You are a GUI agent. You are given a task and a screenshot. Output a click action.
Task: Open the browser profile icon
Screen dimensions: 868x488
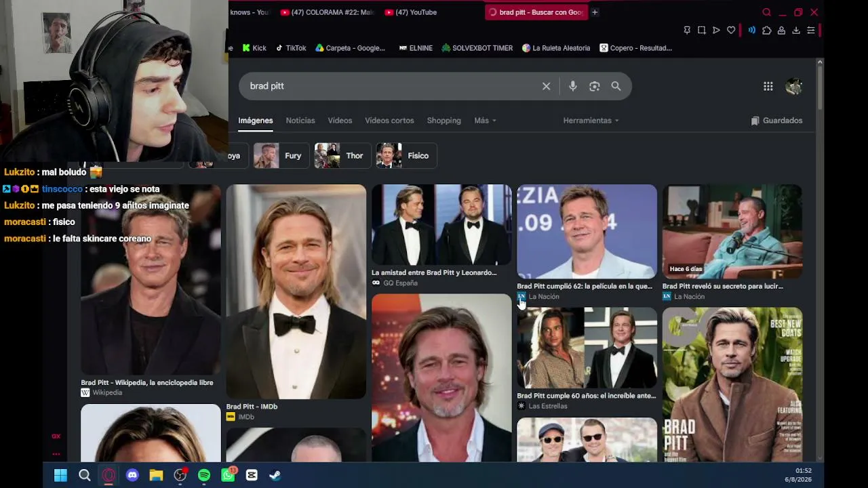pyautogui.click(x=781, y=30)
